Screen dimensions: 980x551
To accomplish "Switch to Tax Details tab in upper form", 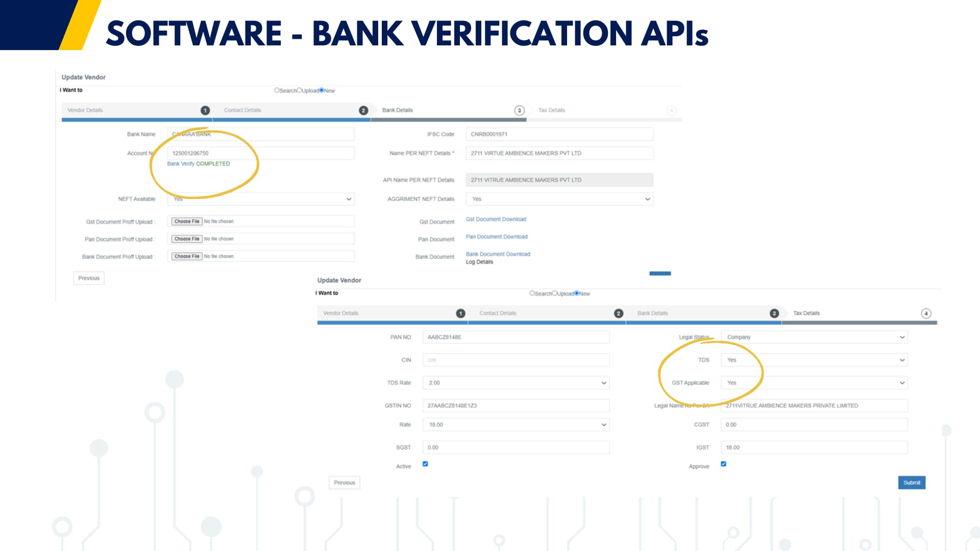I will tap(552, 110).
